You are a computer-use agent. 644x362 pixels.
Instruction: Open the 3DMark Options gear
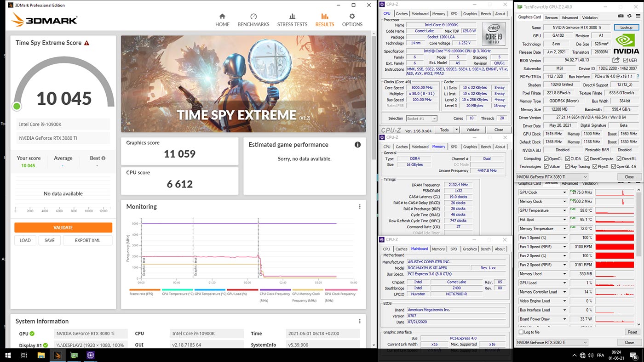coord(352,20)
